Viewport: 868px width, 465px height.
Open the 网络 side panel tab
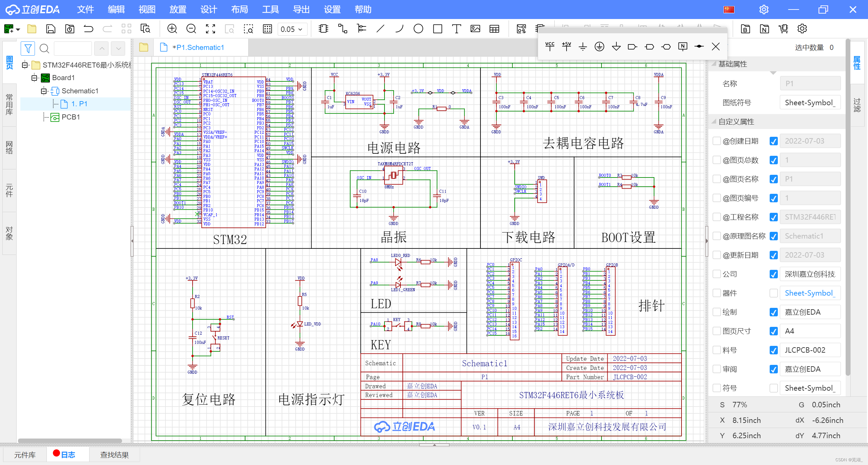point(9,148)
